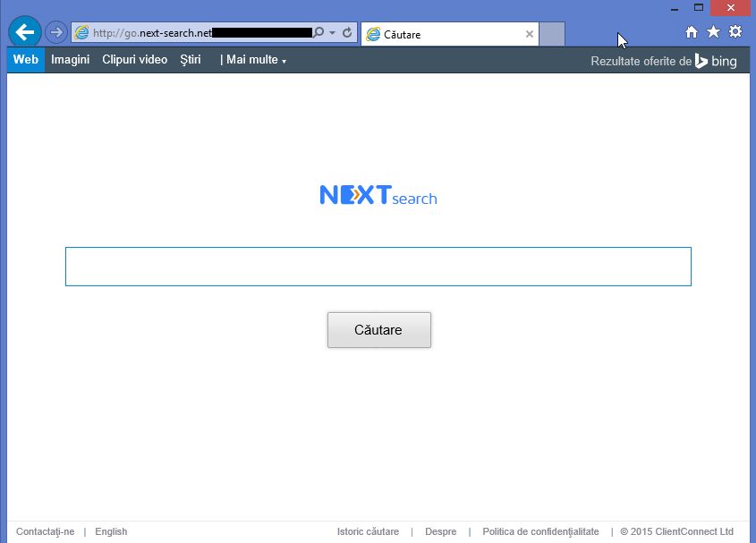Expand the Mai multe menu
756x543 pixels.
(x=254, y=60)
